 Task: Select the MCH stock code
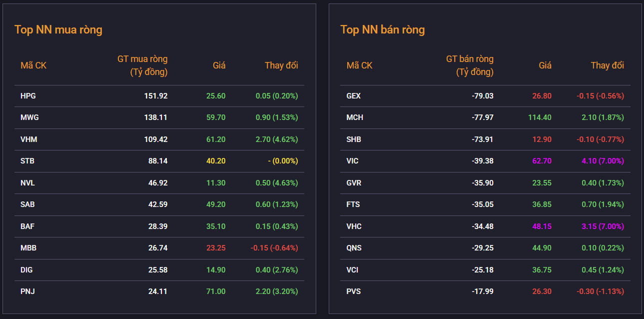point(355,117)
